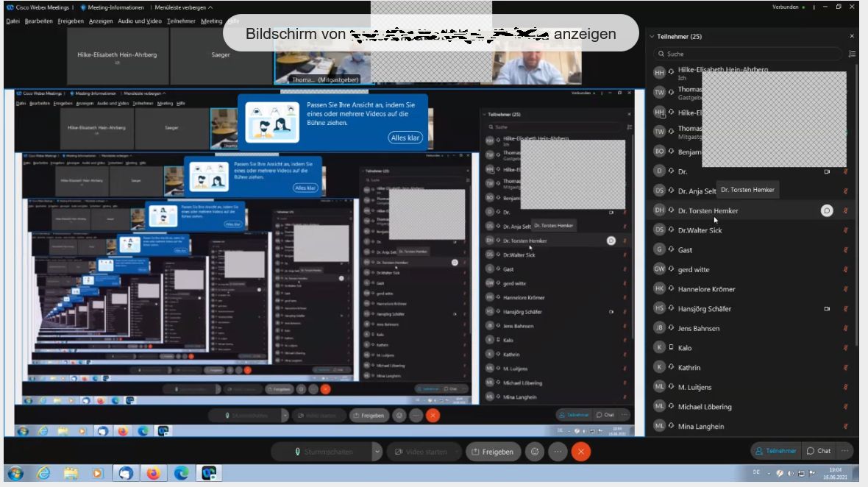Open the reactions smiley button
Screen dimensions: 868x487
coord(535,452)
